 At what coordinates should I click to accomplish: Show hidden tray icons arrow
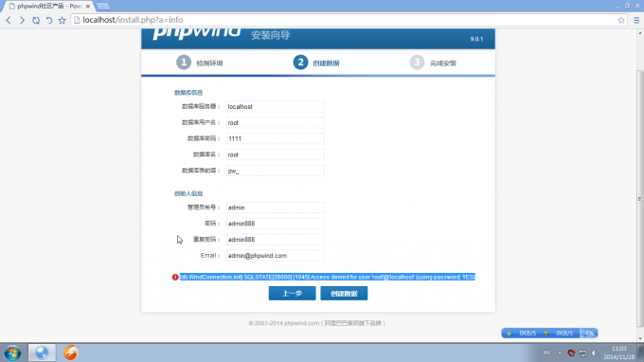[560, 353]
